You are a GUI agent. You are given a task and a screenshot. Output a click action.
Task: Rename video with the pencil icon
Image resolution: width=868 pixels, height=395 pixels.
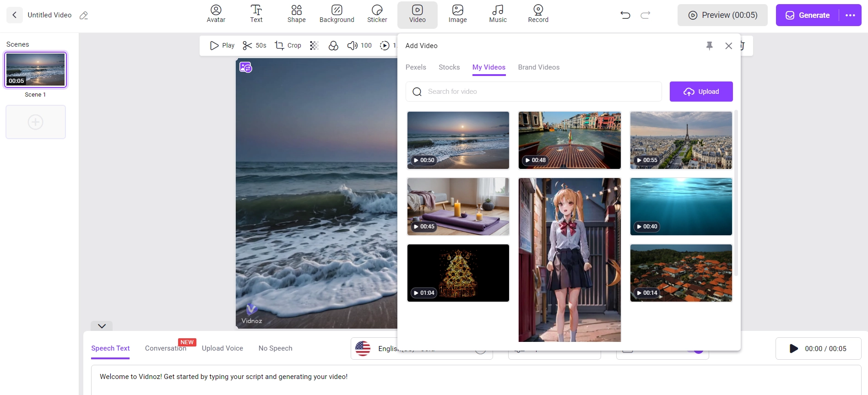click(x=84, y=16)
